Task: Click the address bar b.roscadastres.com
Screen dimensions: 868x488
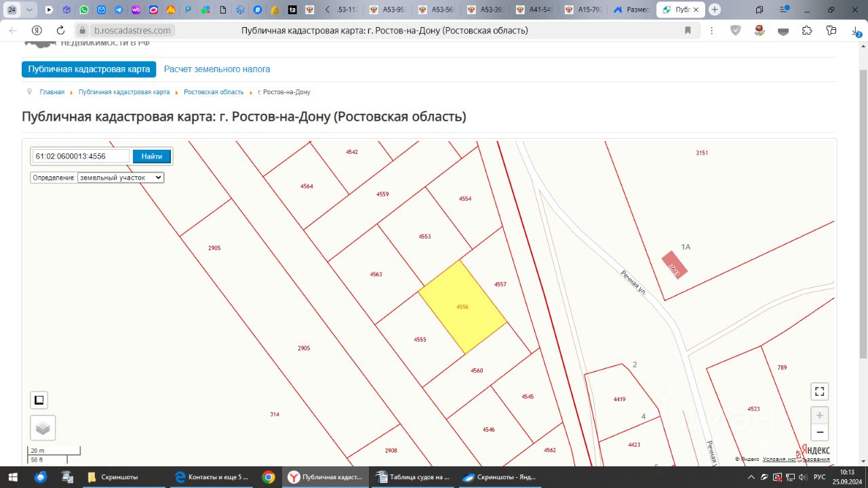Action: (132, 30)
